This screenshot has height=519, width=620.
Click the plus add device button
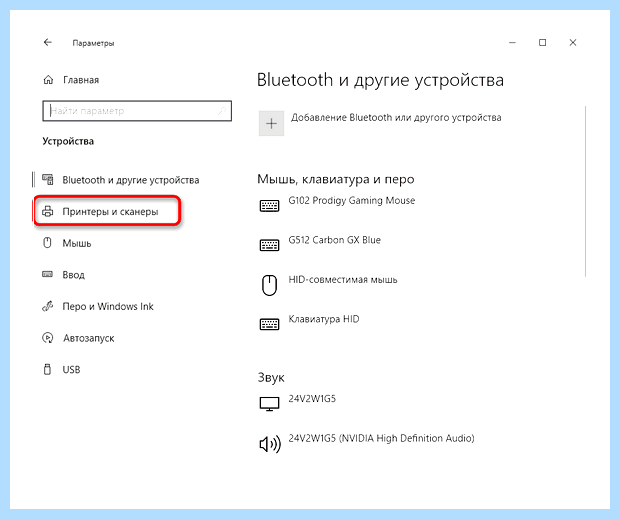(271, 124)
